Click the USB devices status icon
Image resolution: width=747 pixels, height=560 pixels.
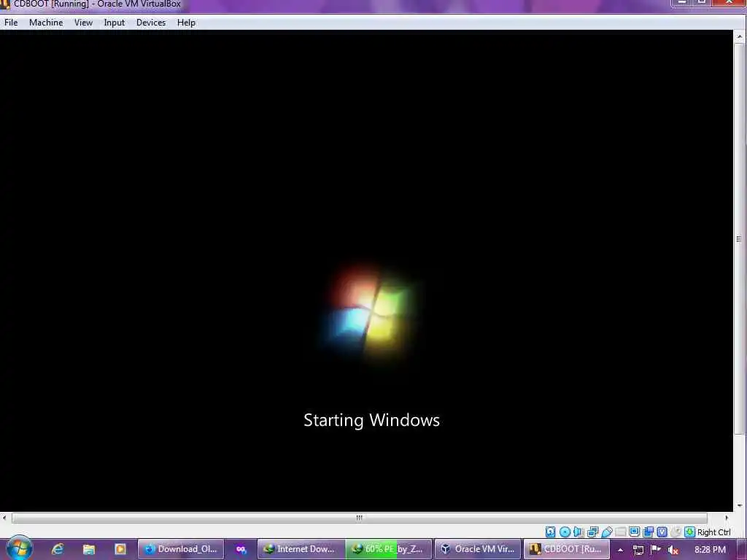pyautogui.click(x=606, y=532)
